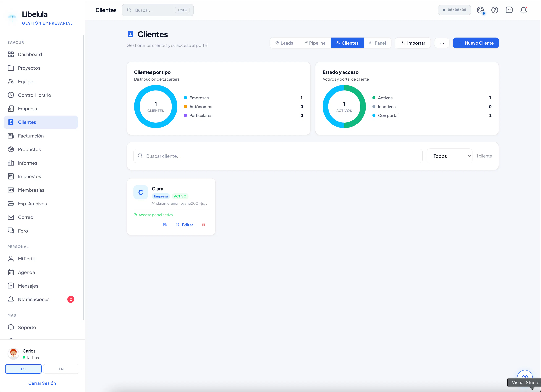Switch to the Panel tab

pos(378,43)
